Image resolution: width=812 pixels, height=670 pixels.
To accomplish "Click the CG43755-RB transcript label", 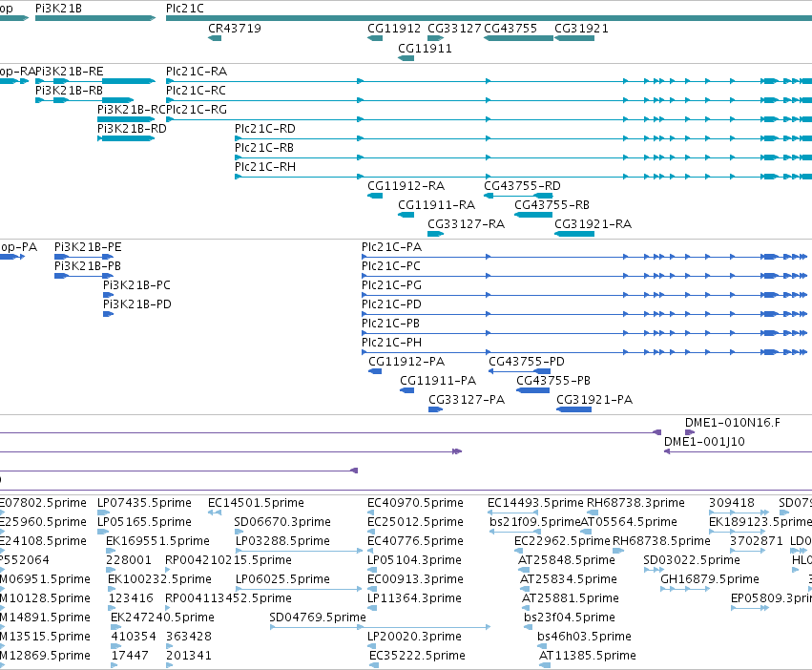I will coord(552,204).
